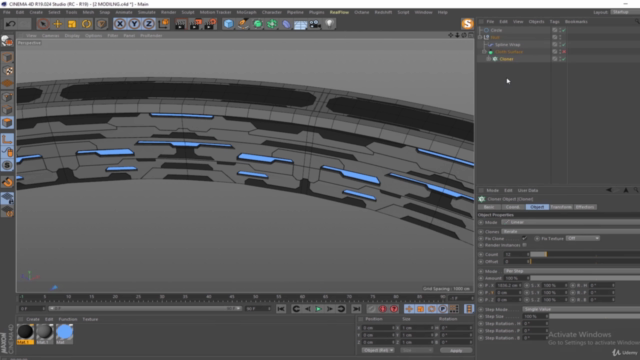640x360 pixels.
Task: Select the Live Selection tool
Action: coord(43,24)
